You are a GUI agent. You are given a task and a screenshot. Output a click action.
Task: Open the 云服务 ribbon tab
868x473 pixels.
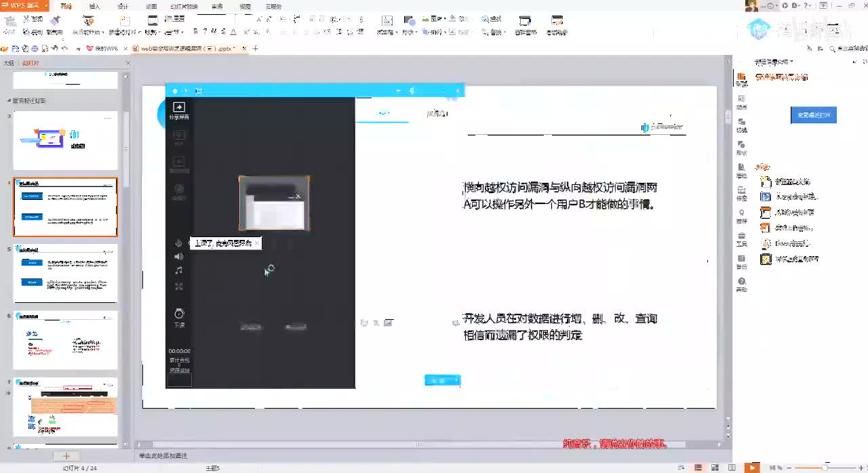pos(274,6)
